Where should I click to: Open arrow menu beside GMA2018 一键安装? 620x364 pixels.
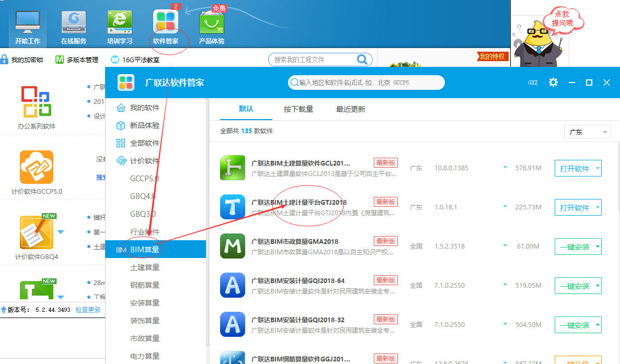(598, 246)
